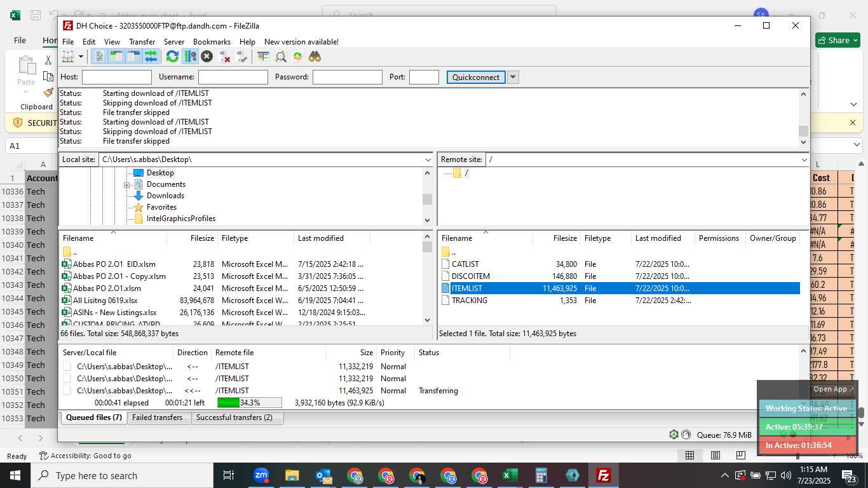This screenshot has height=488, width=868.
Task: Open 'New version available!' menu
Action: tap(301, 41)
